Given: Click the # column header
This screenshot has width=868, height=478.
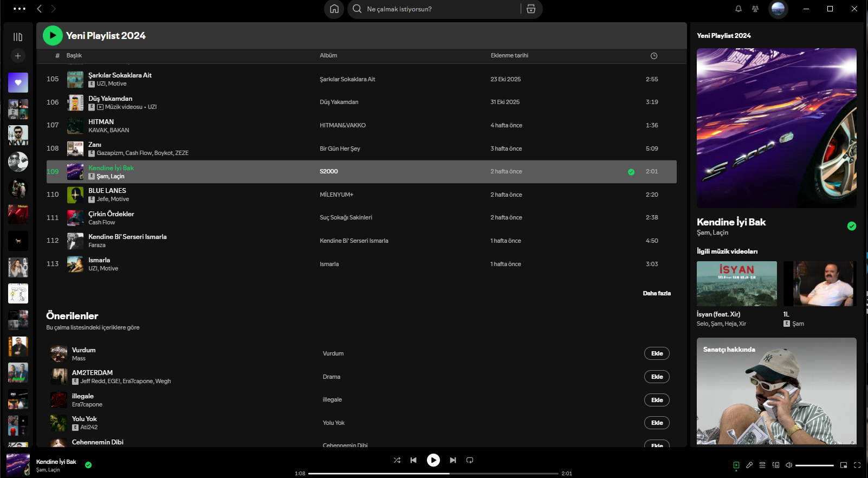Looking at the screenshot, I should (57, 55).
